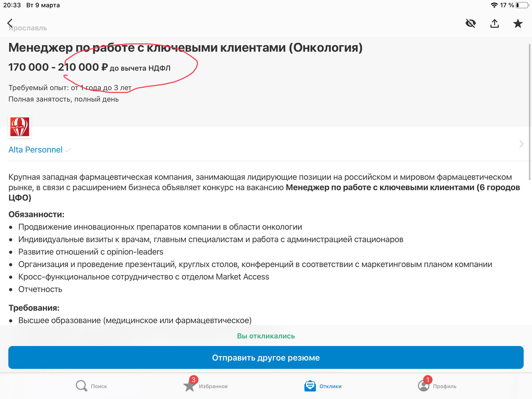
Task: Tap the Требуемый опыт line
Action: tap(70, 88)
